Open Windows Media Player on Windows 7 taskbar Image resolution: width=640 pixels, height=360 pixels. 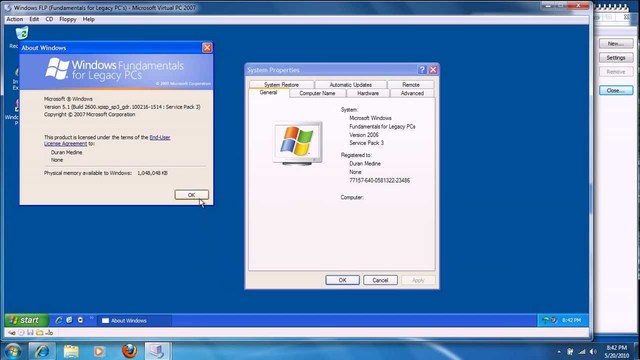(99, 351)
